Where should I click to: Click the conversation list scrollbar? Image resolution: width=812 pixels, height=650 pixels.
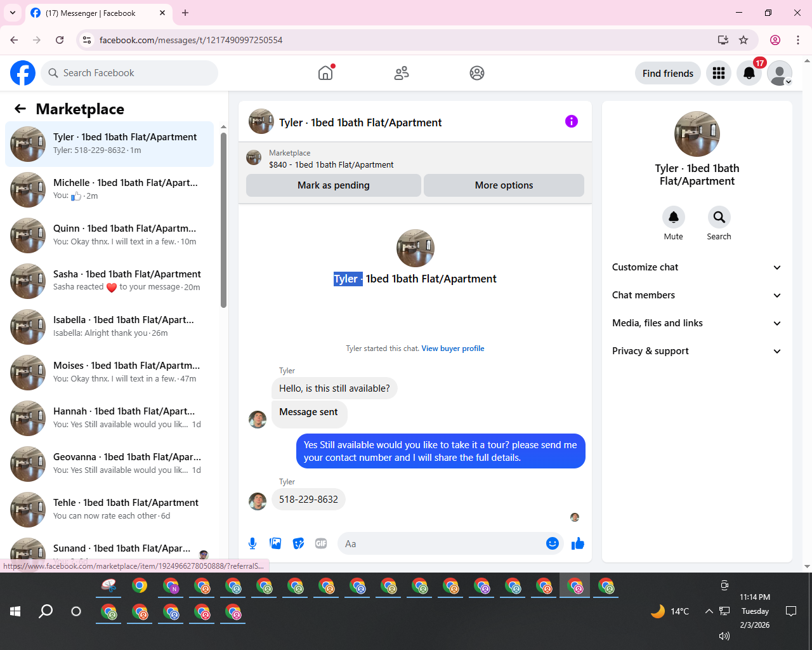pyautogui.click(x=223, y=220)
